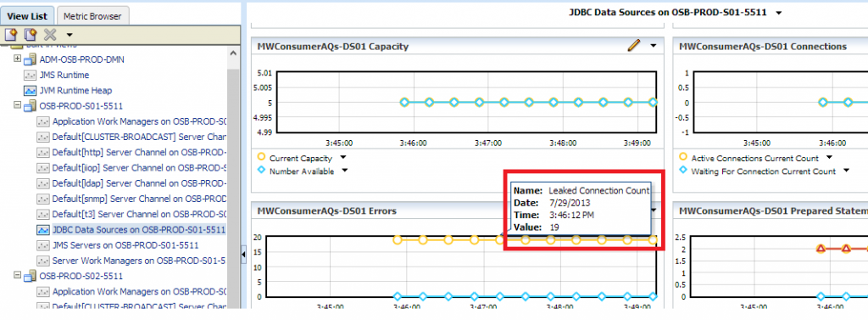Switch to the Metric Browser tab
This screenshot has width=868, height=320.
[92, 16]
